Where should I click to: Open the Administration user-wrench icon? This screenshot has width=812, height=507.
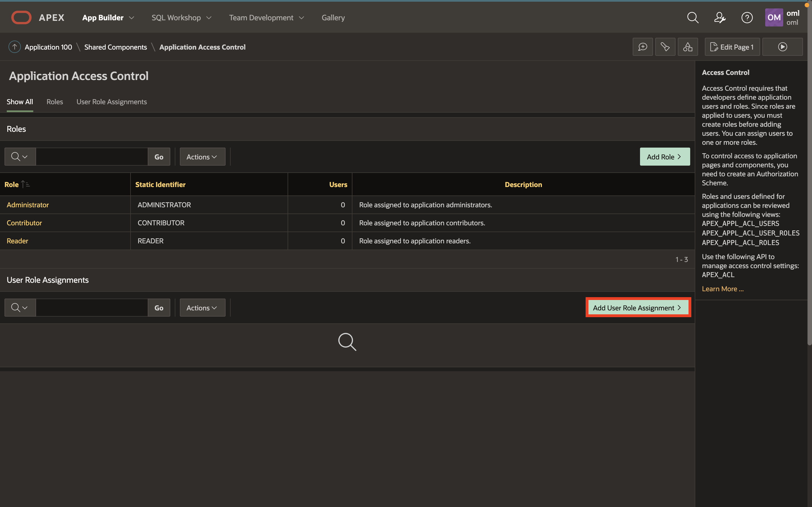point(720,17)
